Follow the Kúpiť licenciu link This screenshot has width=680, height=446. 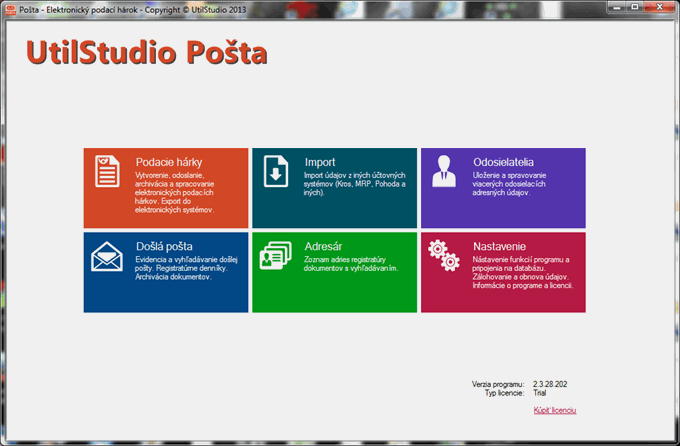click(x=555, y=410)
